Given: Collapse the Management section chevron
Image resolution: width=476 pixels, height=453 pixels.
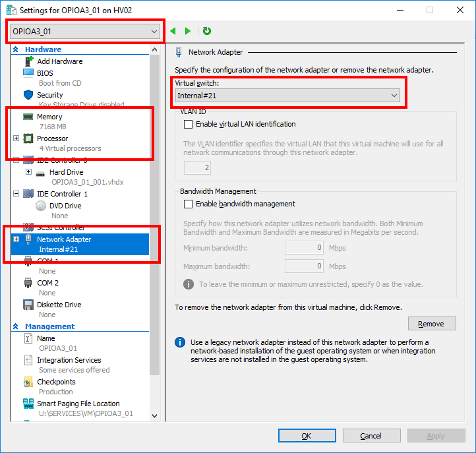Looking at the screenshot, I should coord(16,326).
